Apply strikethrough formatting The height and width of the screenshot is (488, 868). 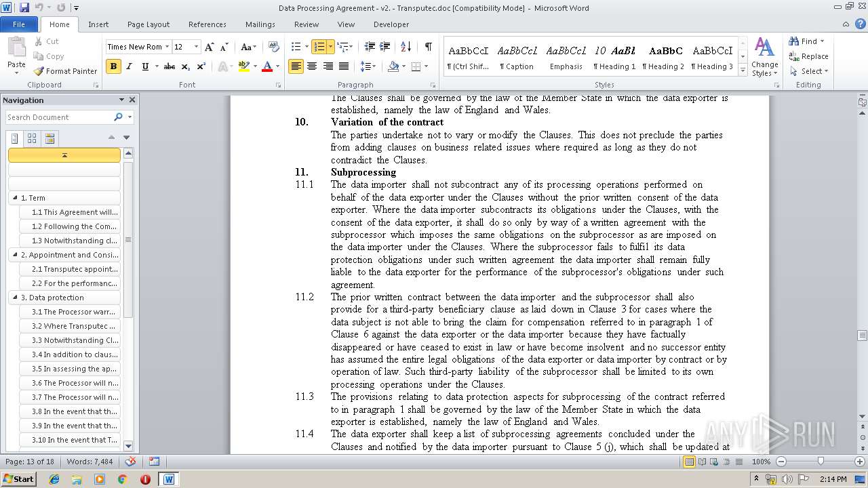click(170, 66)
